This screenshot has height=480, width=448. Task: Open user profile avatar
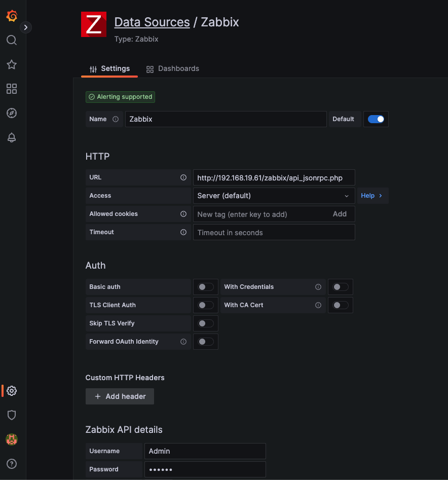pyautogui.click(x=12, y=439)
